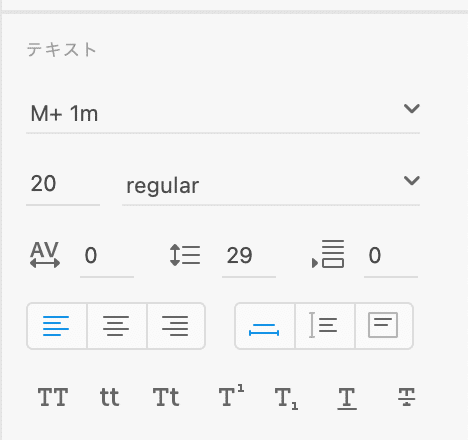Click the paragraph spacing icon
Image resolution: width=468 pixels, height=440 pixels.
(x=328, y=254)
